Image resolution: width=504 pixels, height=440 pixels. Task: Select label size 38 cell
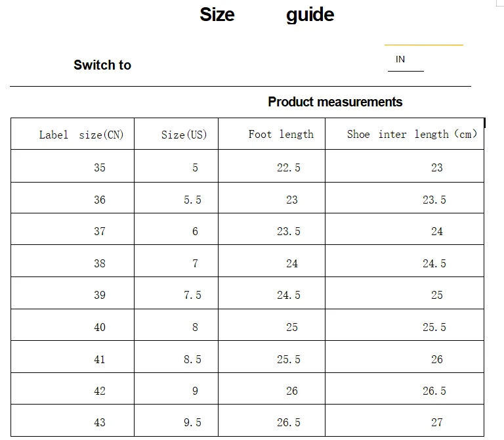(72, 261)
